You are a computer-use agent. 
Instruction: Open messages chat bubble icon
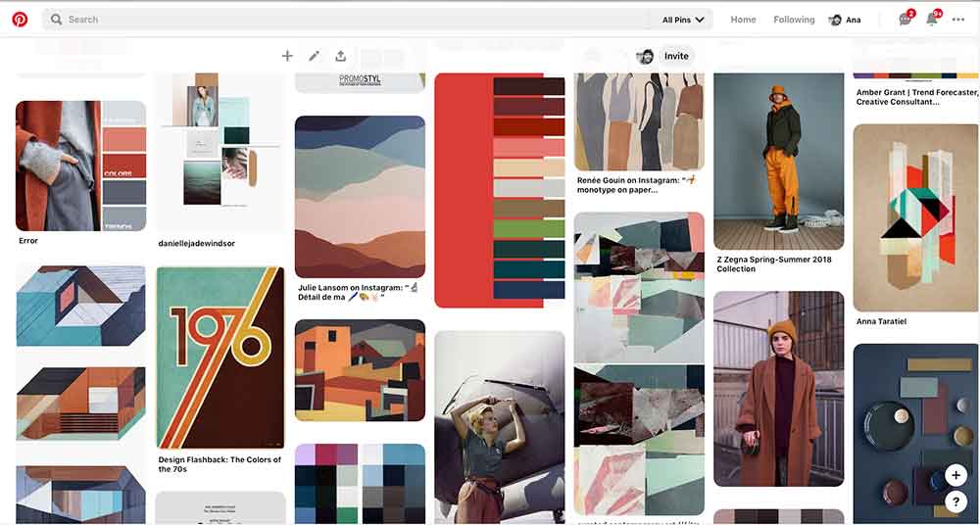click(905, 20)
